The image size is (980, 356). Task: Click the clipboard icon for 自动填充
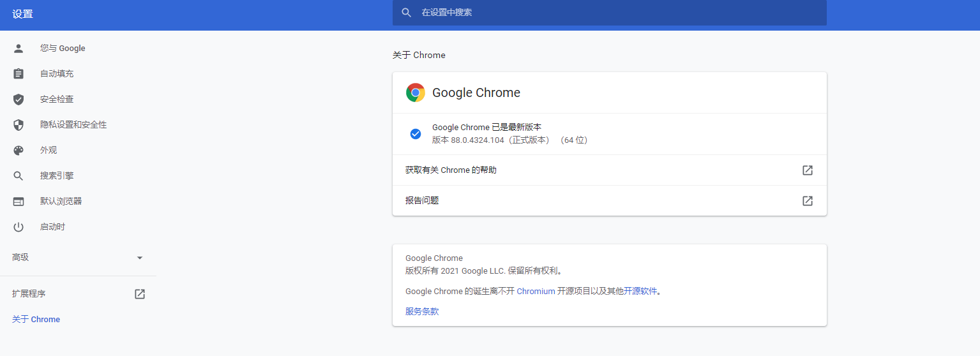19,74
